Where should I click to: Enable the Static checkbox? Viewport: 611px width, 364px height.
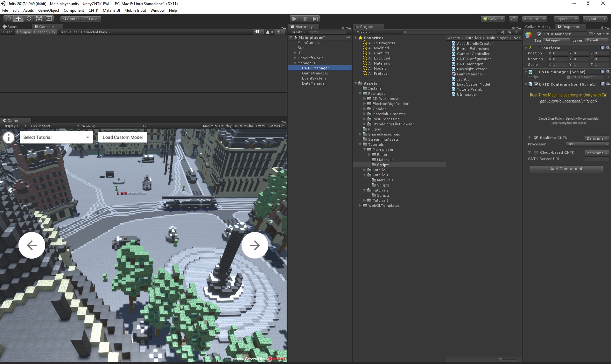(591, 34)
